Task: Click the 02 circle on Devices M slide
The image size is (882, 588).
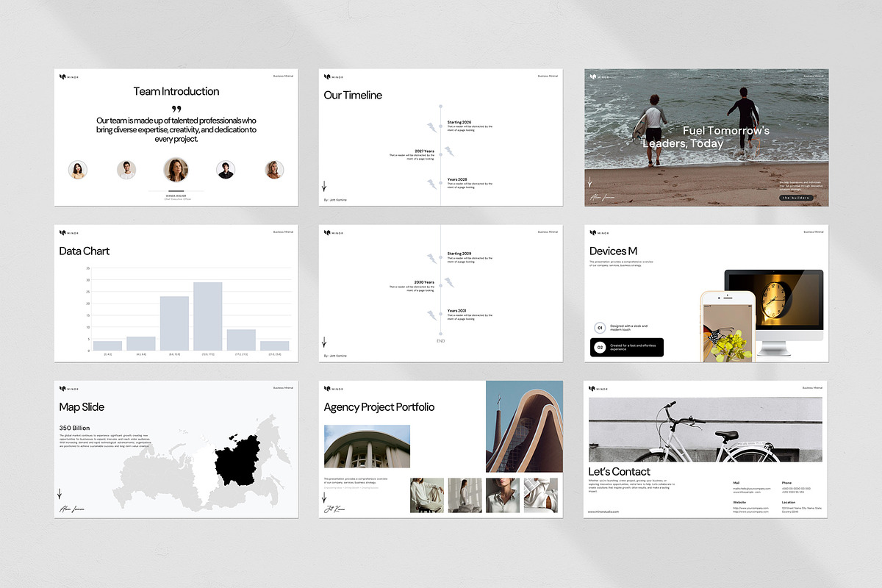Action: (600, 347)
